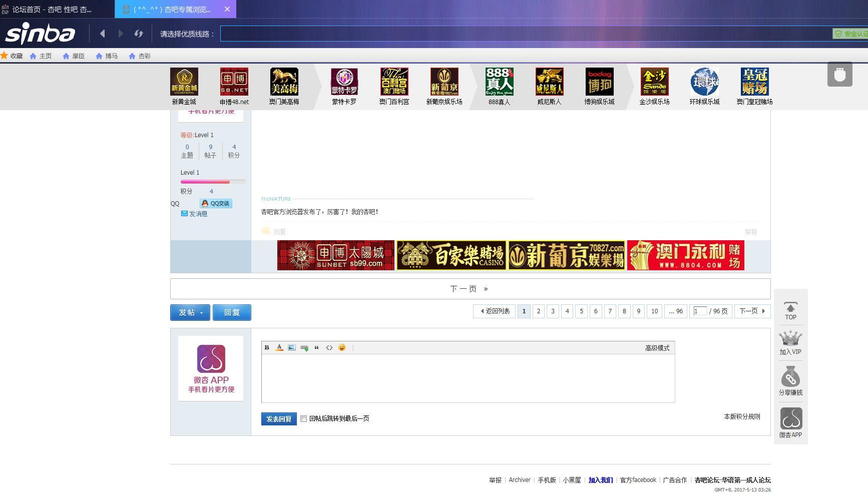Image resolution: width=868 pixels, height=503 pixels.
Task: Pick font color with the A icon
Action: click(x=279, y=347)
